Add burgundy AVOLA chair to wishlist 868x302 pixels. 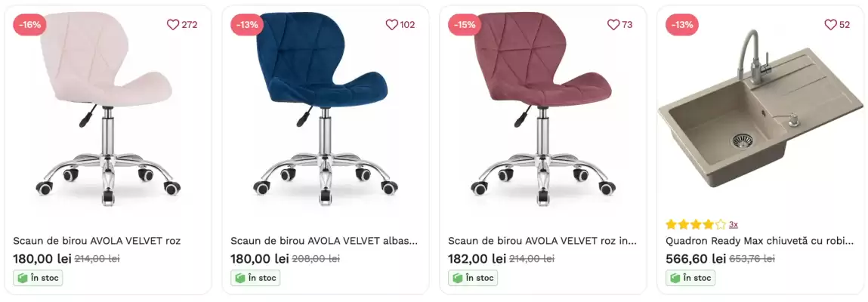click(613, 25)
